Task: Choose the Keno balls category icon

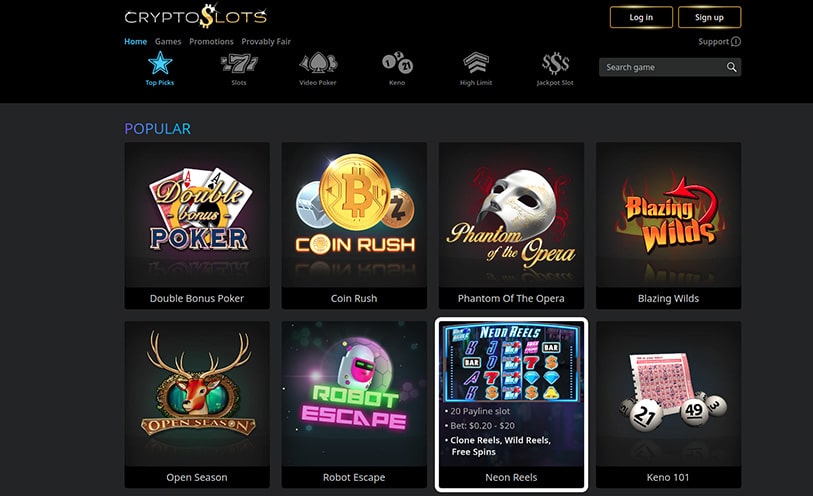Action: coord(397,63)
